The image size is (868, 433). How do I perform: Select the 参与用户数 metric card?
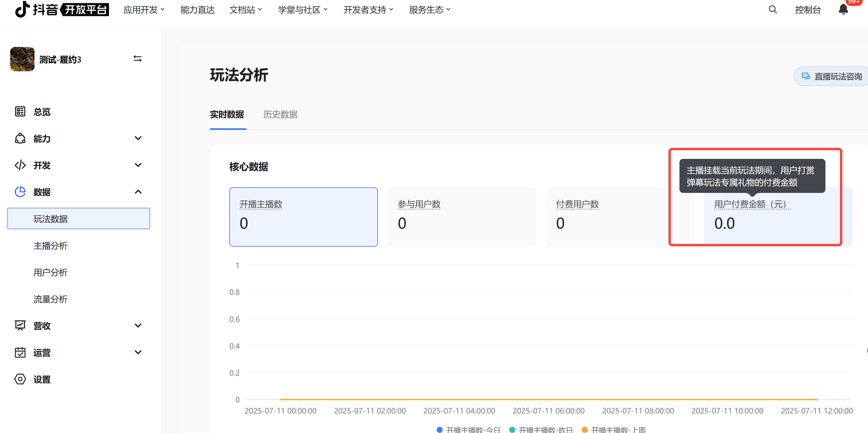461,217
